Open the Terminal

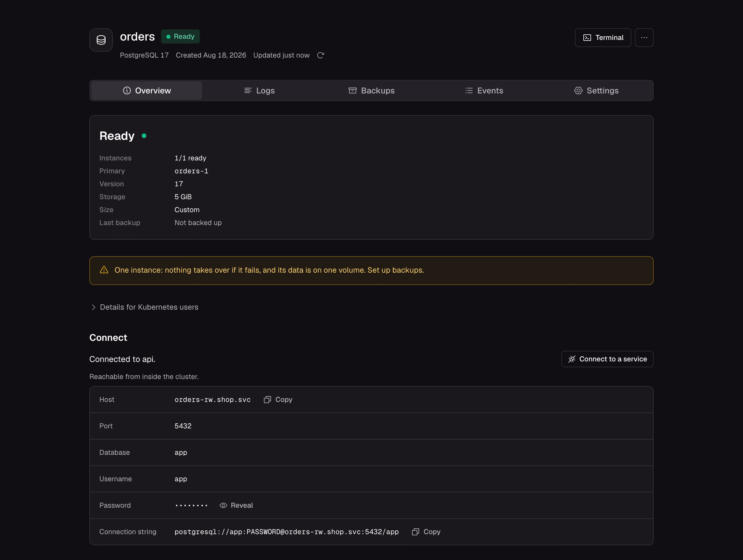coord(603,38)
